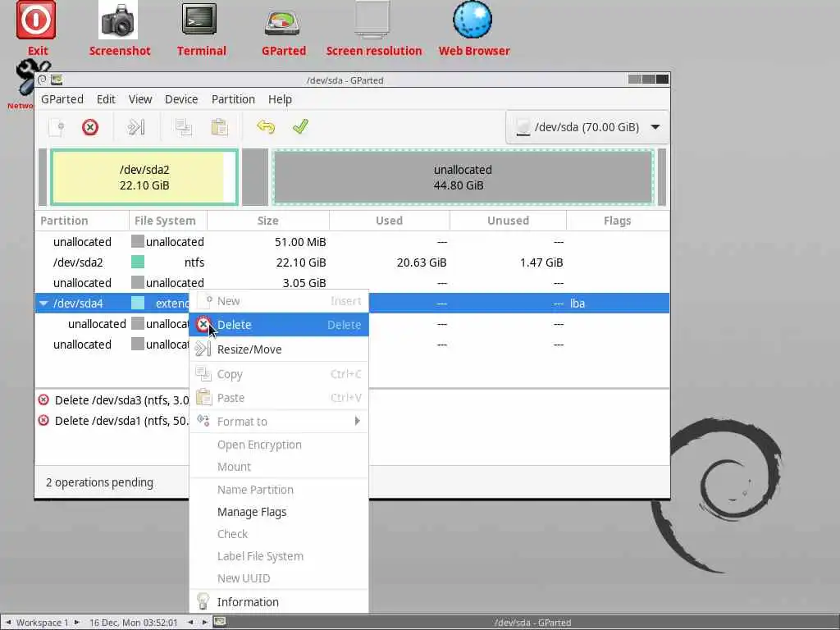Screen dimensions: 840x630
Task: Click the Paste partition toolbar icon
Action: (219, 127)
